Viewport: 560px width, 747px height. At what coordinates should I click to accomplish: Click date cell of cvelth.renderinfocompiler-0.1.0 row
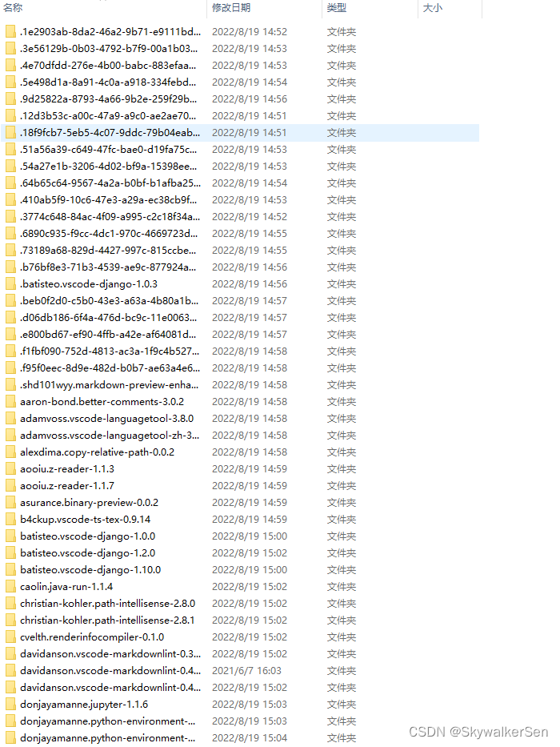[250, 637]
